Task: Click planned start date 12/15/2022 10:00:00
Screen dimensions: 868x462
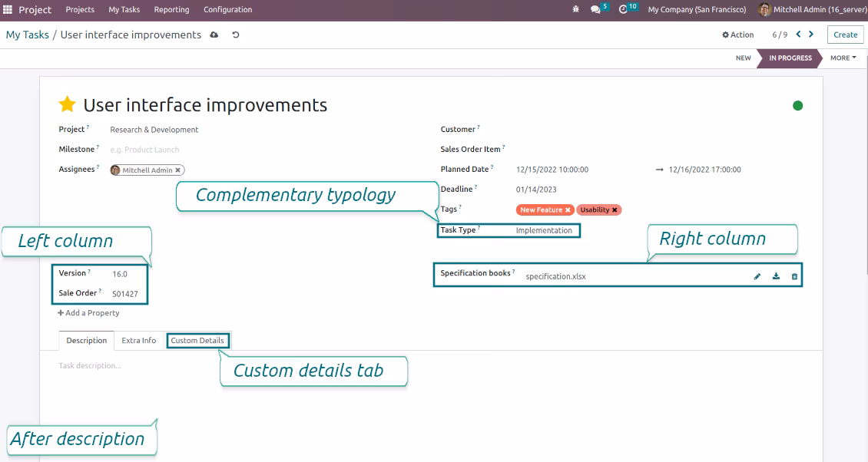Action: pyautogui.click(x=552, y=170)
